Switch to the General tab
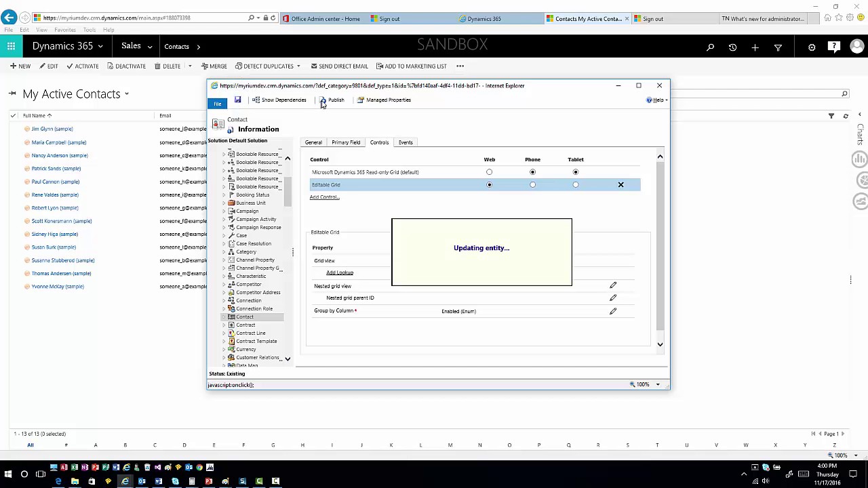868x488 pixels. [x=313, y=142]
